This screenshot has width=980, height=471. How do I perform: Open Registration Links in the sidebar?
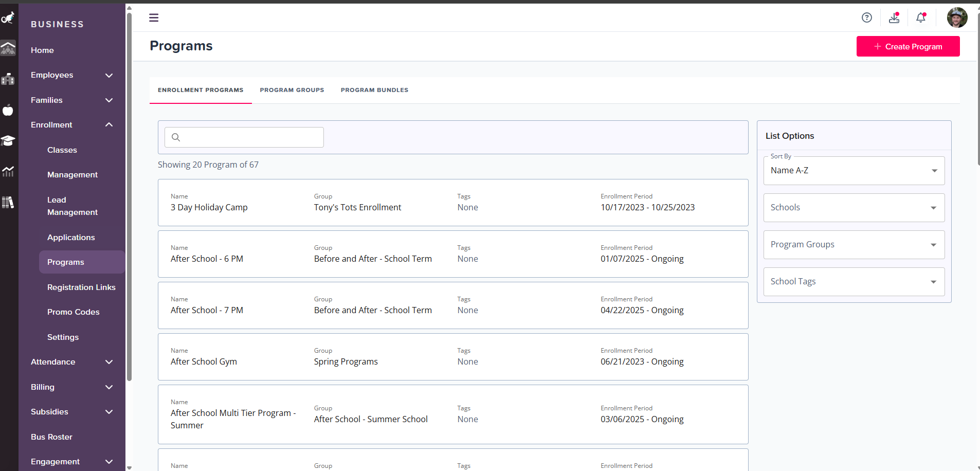click(81, 287)
